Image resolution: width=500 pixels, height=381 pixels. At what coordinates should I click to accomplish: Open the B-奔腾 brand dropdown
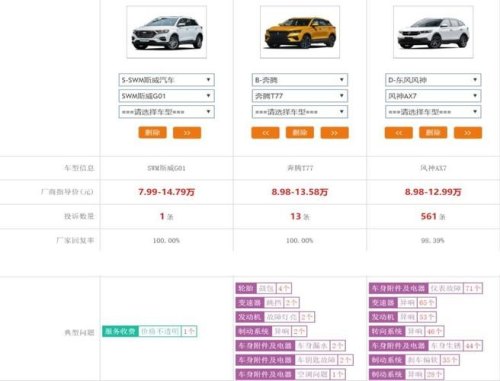(x=300, y=80)
